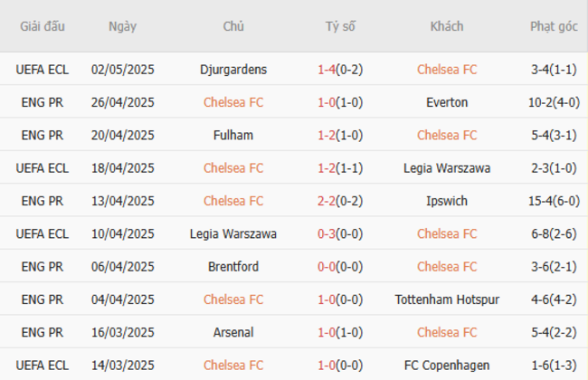Screen dimensions: 588x380
Task: Open the Everton away team link
Action: point(447,102)
